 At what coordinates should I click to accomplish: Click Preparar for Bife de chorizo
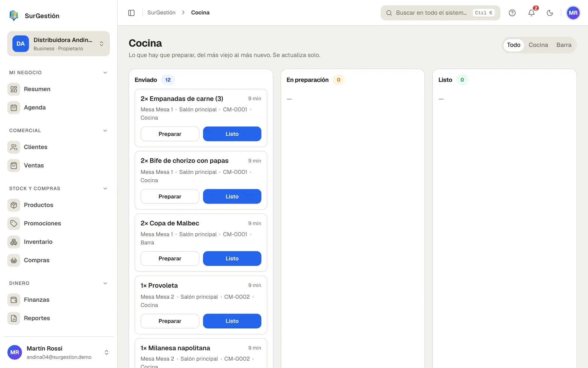[170, 197]
